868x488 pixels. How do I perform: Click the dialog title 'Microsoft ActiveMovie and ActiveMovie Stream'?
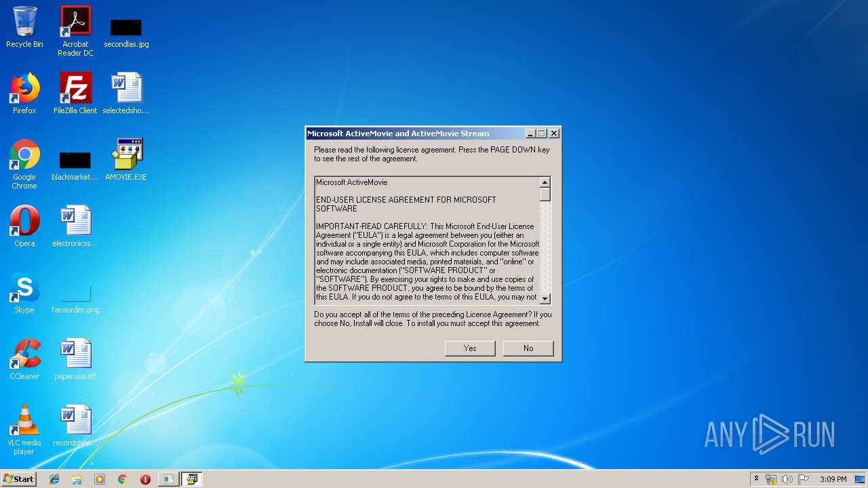[398, 134]
